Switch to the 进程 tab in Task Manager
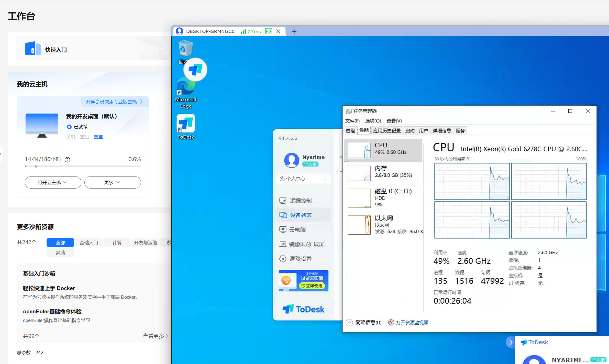This screenshot has height=364, width=609. (x=350, y=131)
